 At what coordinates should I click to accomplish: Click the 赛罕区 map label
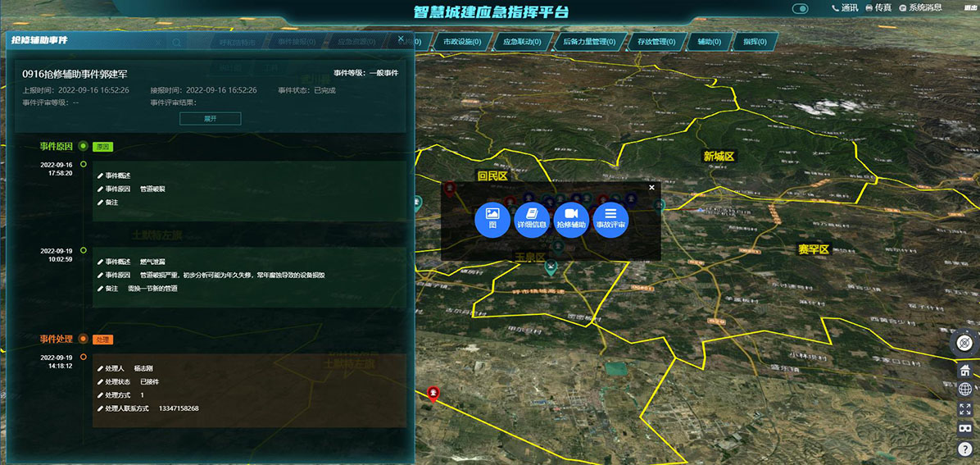(x=813, y=249)
